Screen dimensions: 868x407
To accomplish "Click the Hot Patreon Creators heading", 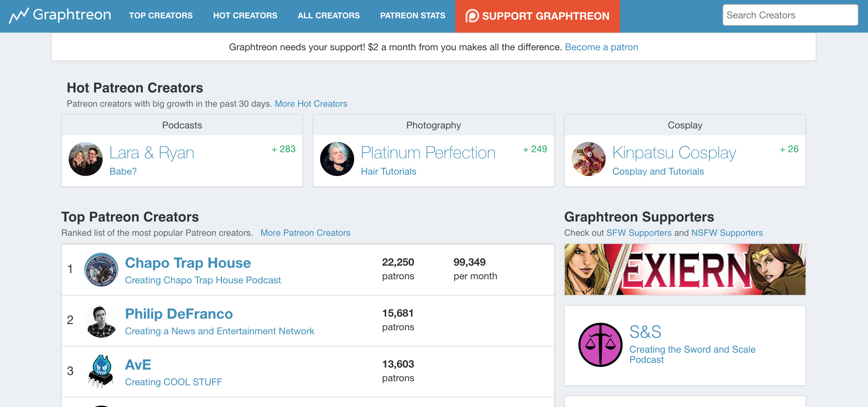I will coord(135,88).
